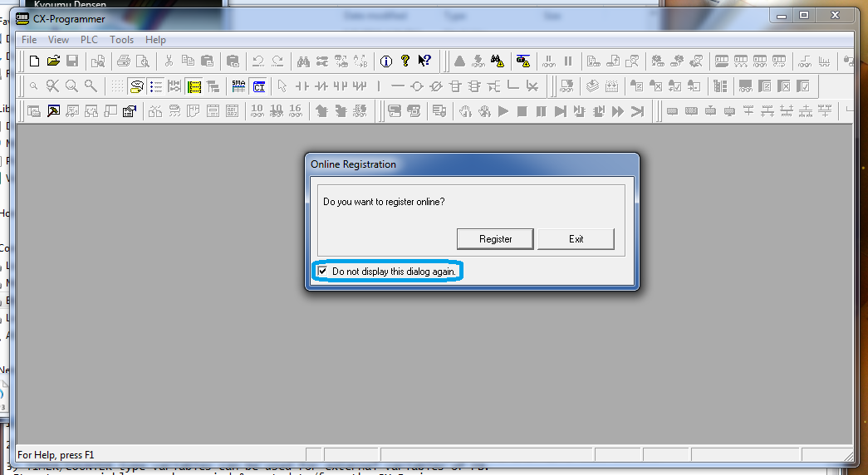Screen dimensions: 868x475
Task: Toggle the yellow rung annotation icon
Action: click(194, 86)
